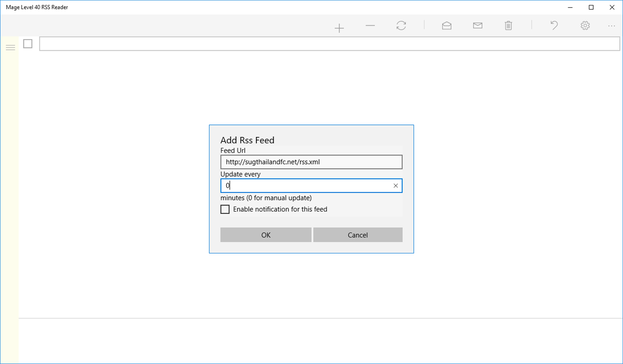Click the minus icon to remove feed
This screenshot has height=364, width=623.
tap(370, 26)
